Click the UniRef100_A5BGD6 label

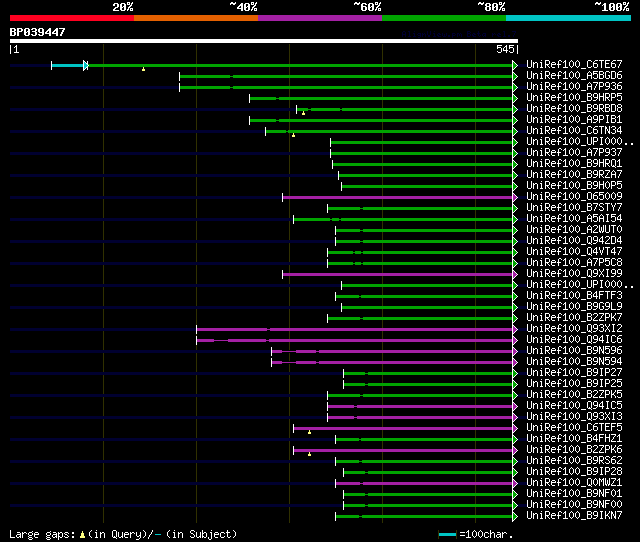coord(574,76)
